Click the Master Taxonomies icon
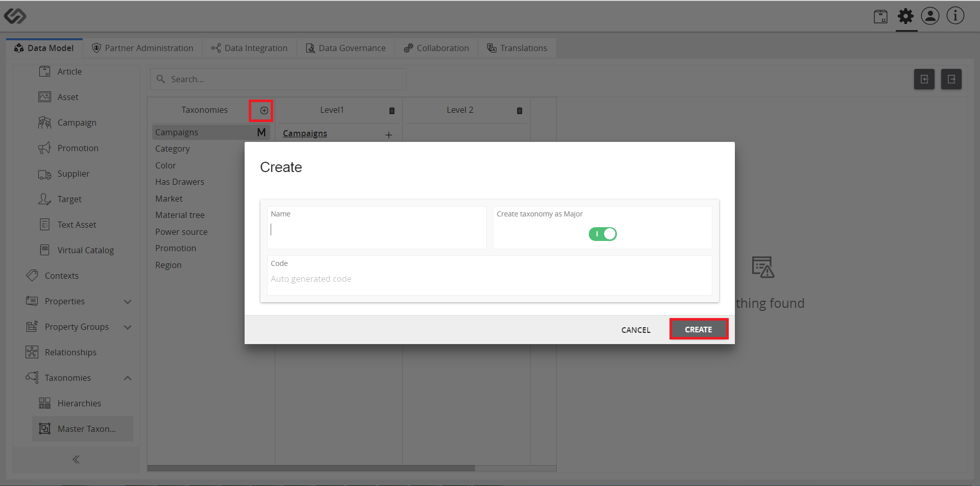 (45, 429)
